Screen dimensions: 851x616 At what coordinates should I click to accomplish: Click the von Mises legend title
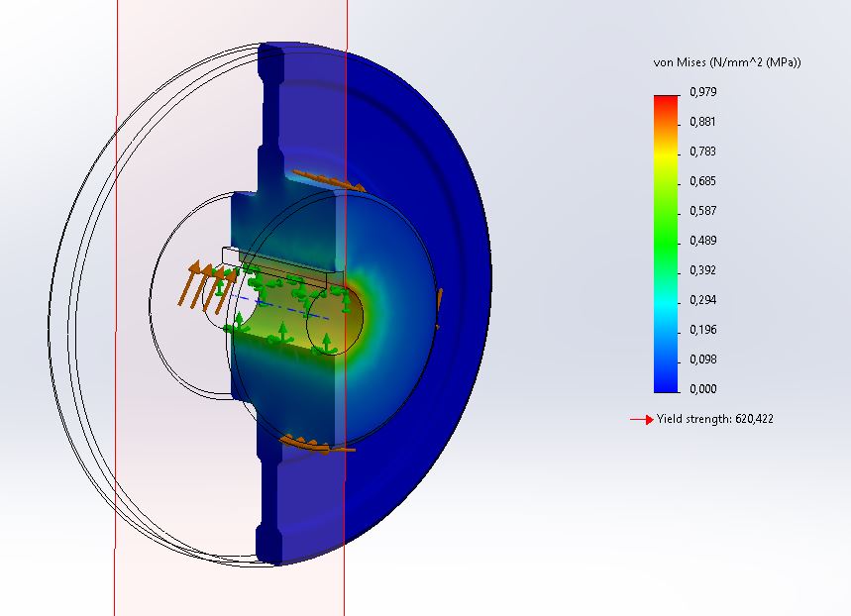point(727,62)
